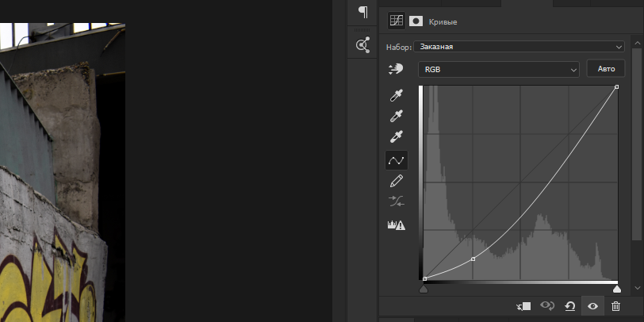The width and height of the screenshot is (644, 322).
Task: Open the Paragraph panel icon
Action: pos(363,12)
